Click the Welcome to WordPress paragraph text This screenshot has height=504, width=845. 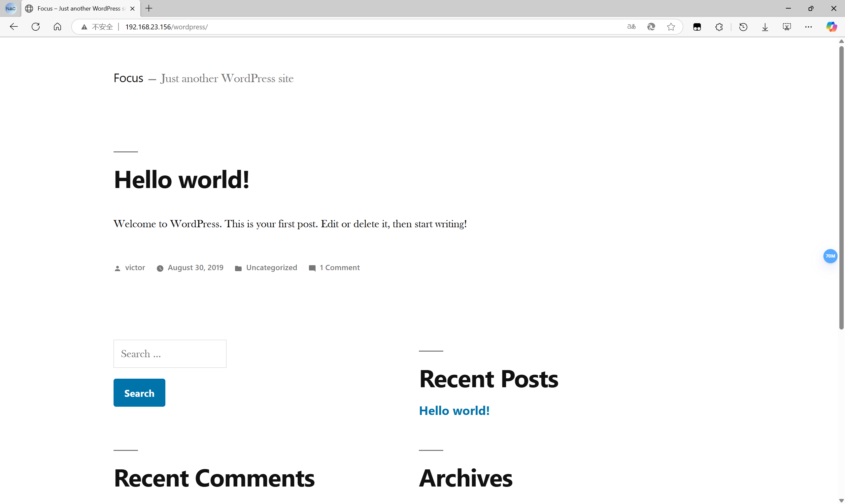coord(290,224)
